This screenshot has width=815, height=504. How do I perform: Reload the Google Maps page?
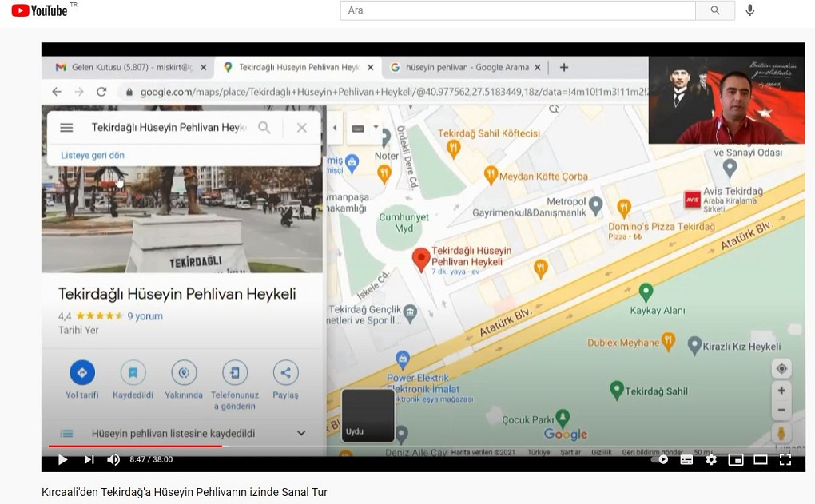(x=102, y=92)
